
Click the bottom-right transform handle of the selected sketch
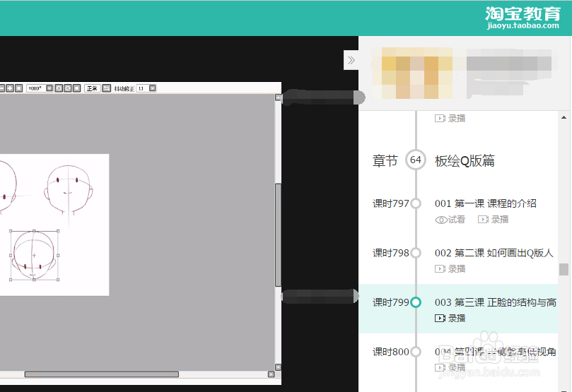[x=58, y=280]
